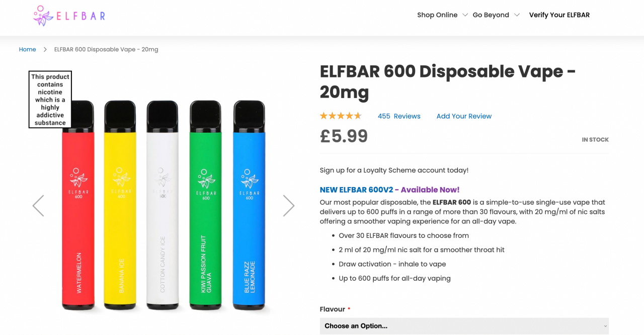This screenshot has height=335, width=644.
Task: Open Verify Your ELFBAR page
Action: [x=559, y=15]
